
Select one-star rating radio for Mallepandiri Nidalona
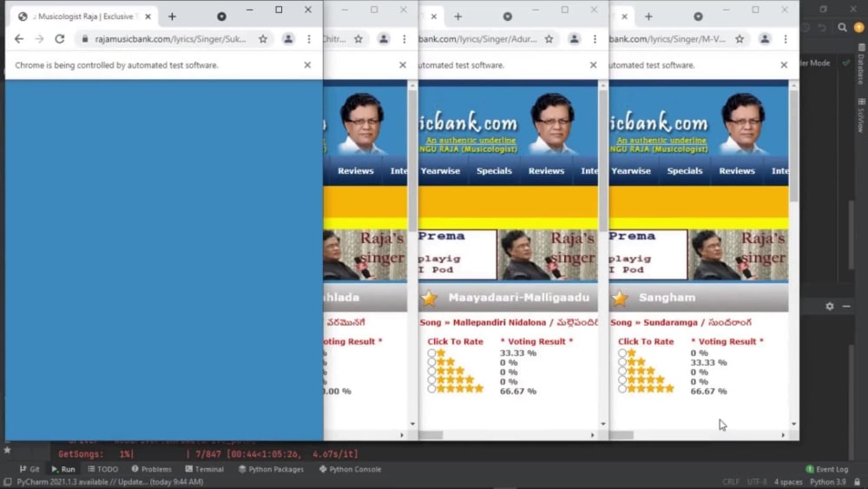tap(431, 353)
